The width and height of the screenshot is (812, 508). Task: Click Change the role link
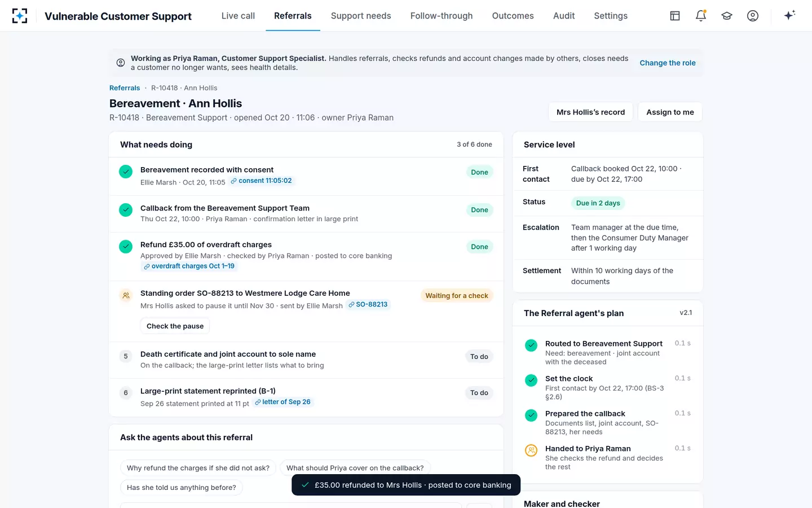tap(668, 63)
